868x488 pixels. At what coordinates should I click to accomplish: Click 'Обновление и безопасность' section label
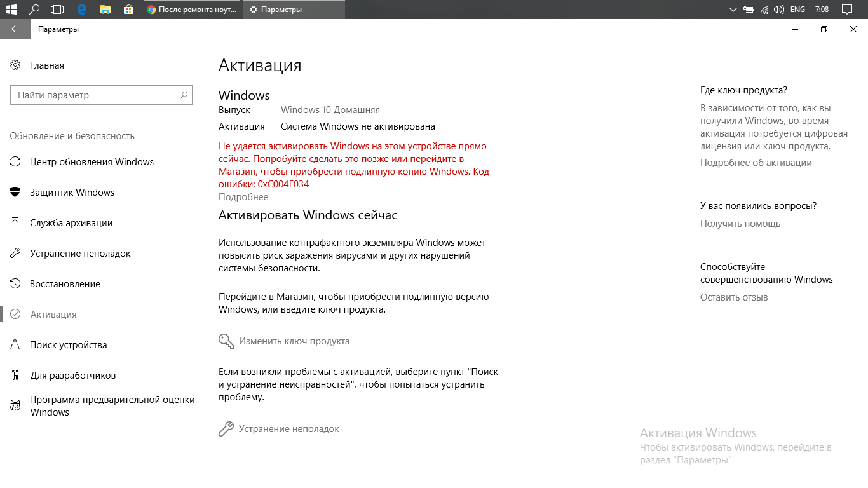coord(72,136)
